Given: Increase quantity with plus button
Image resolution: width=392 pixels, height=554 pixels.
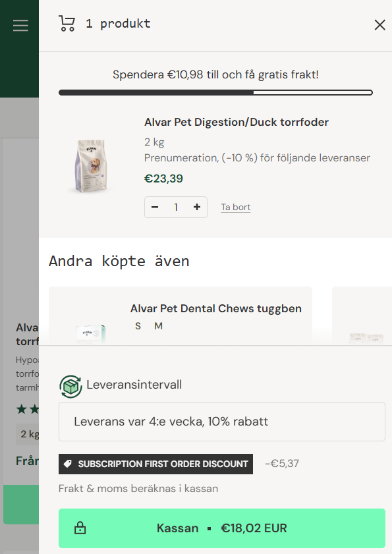Looking at the screenshot, I should (x=197, y=207).
